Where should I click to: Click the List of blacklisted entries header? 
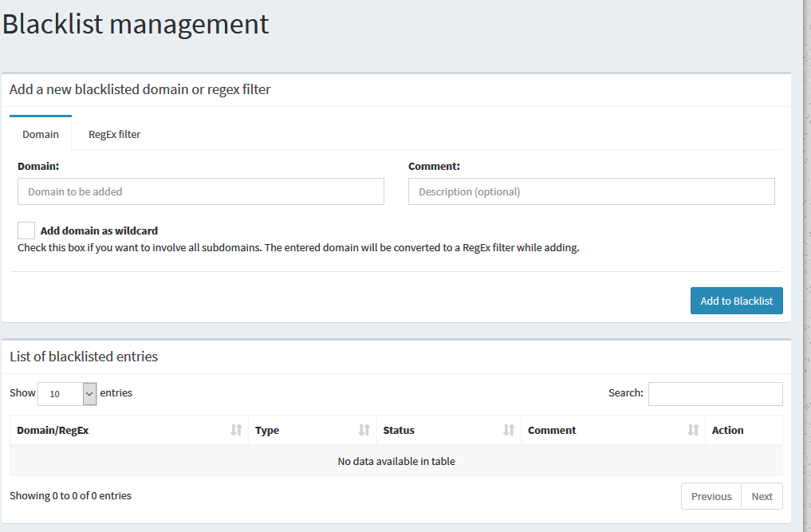pos(83,357)
